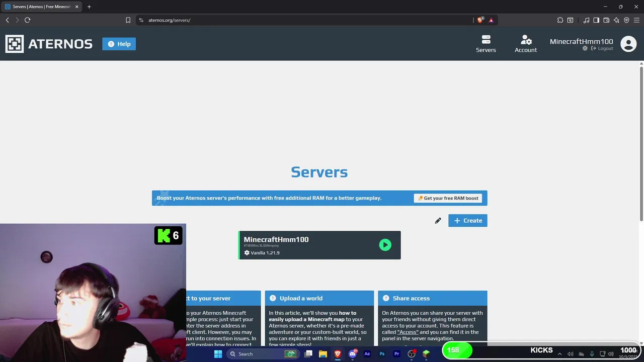The width and height of the screenshot is (644, 362).
Task: Open Account settings in header
Action: [x=525, y=44]
